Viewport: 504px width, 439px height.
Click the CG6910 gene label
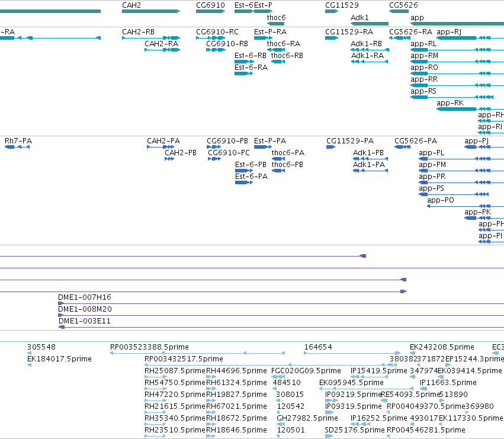210,5
